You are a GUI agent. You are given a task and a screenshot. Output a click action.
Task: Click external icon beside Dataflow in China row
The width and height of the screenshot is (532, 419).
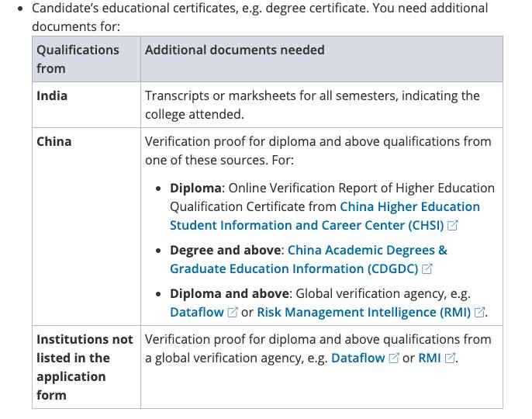tap(233, 313)
